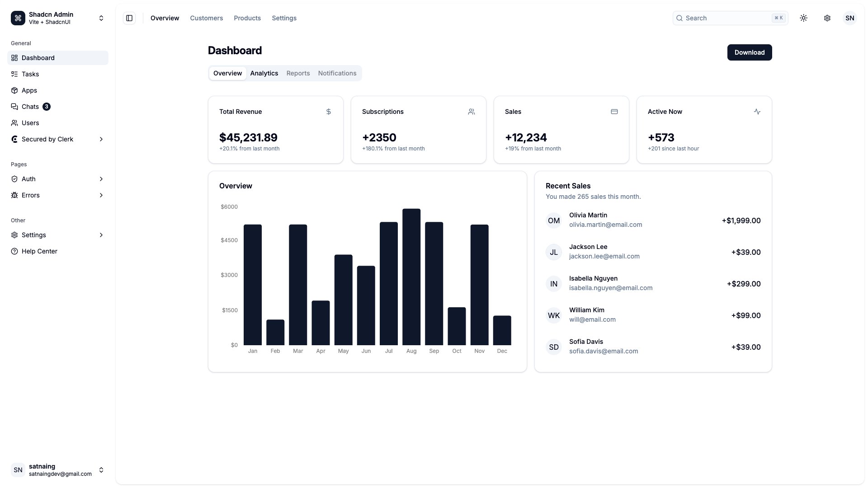Open the settings gear in top bar
This screenshot has height=488, width=868.
[x=827, y=18]
